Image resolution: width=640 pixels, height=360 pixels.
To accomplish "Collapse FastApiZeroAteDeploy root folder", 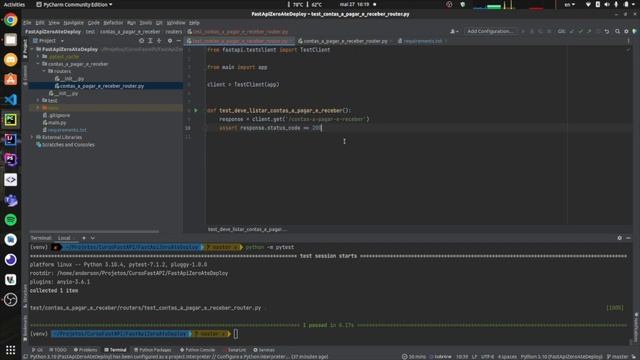I will [32, 49].
